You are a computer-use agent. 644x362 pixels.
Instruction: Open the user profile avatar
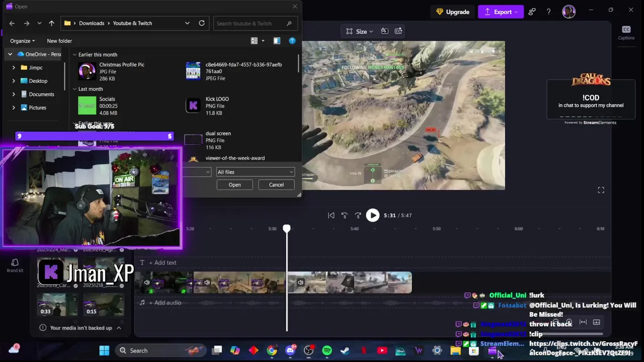tap(569, 12)
